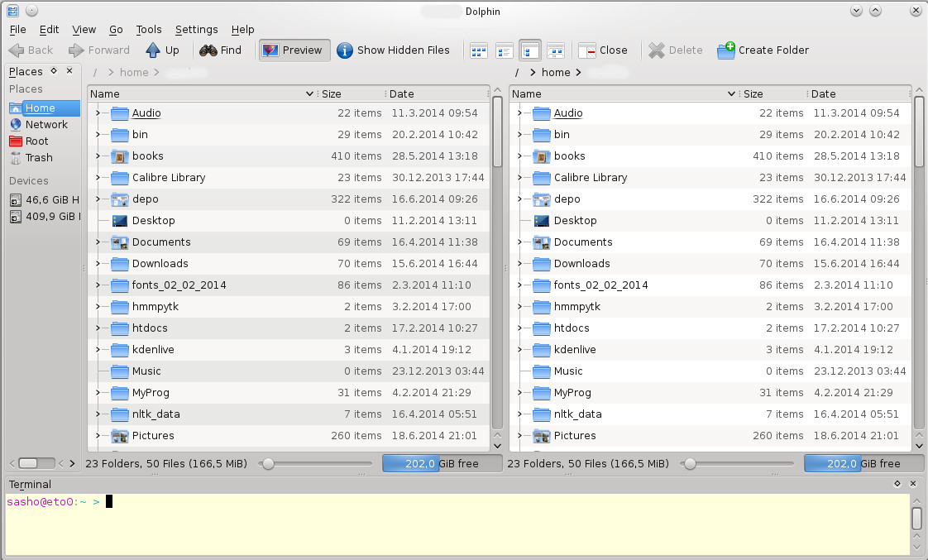Click home breadcrumb in left pane

[134, 72]
